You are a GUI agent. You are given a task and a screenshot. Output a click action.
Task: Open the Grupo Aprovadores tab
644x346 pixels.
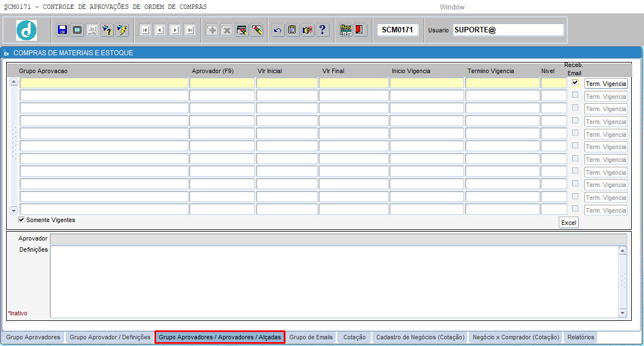pyautogui.click(x=33, y=338)
